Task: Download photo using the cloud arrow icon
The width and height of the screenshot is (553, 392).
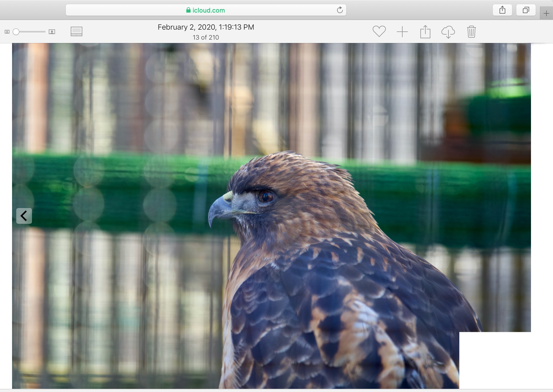Action: (x=448, y=32)
